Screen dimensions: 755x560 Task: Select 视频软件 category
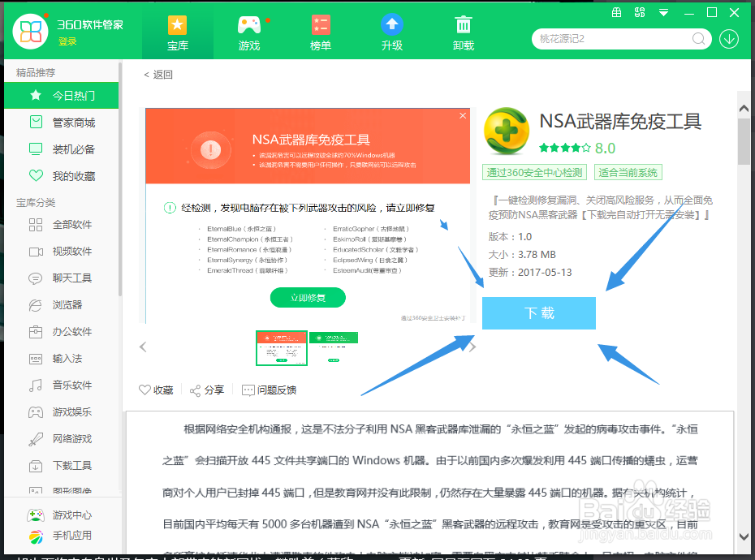[61, 252]
